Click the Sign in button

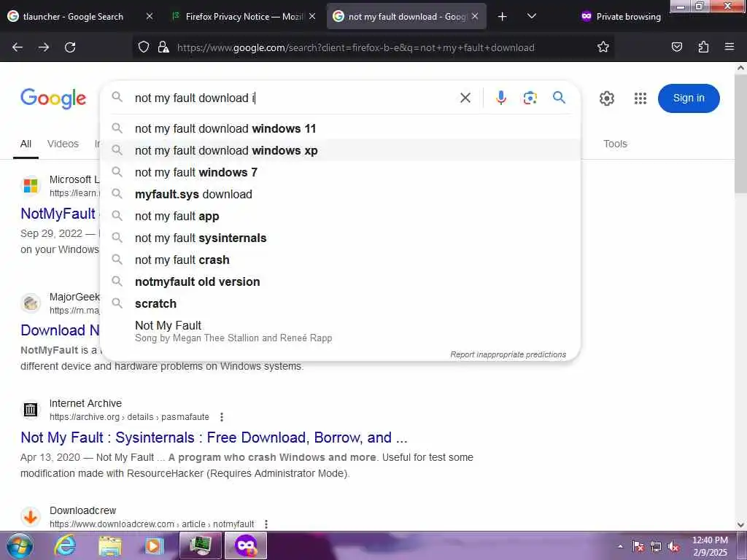coord(689,98)
